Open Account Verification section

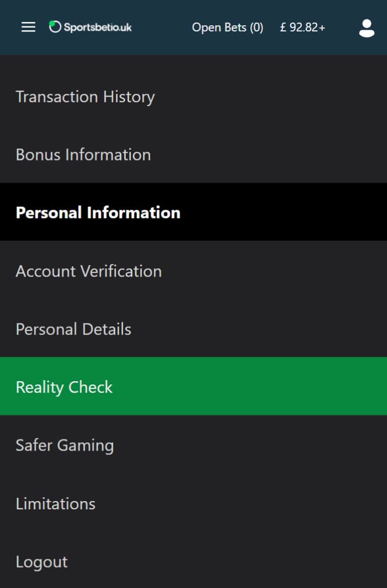(89, 271)
